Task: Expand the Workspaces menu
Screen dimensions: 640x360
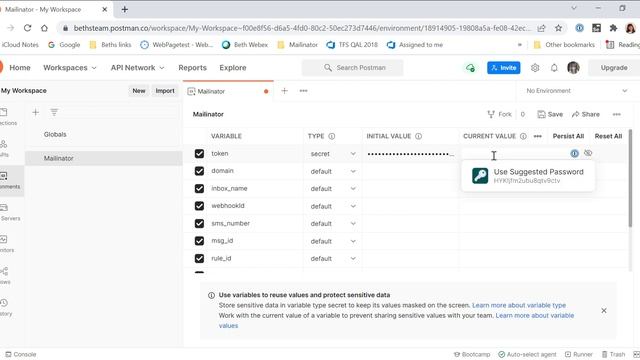Action: click(70, 68)
